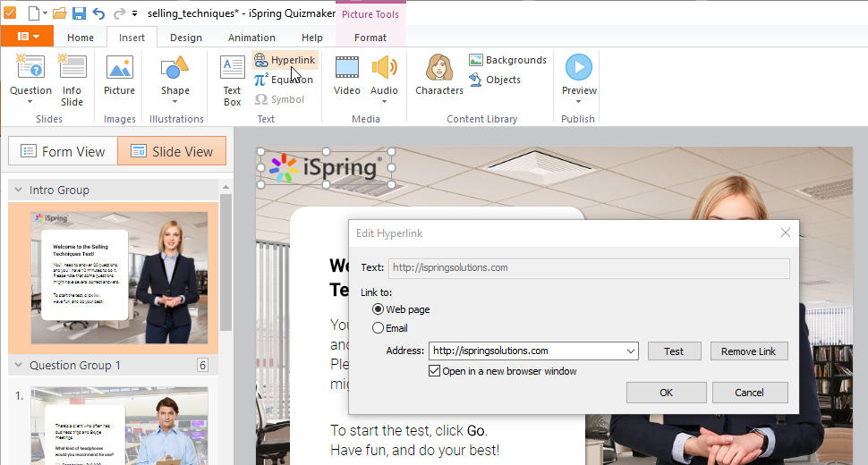Click the iSpring Quizmaker app icon in title bar
Screen dimensions: 868x465
[10, 13]
